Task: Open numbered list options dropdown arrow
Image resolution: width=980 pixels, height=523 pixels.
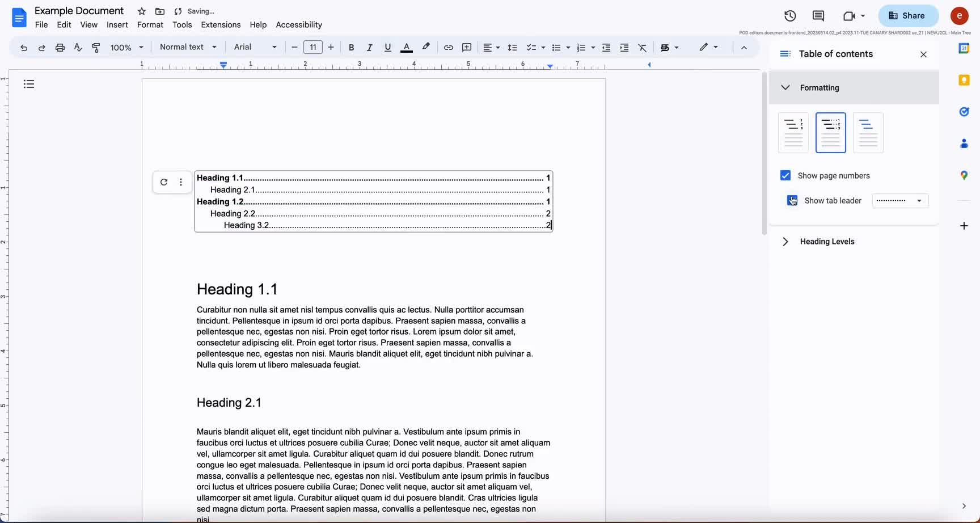Action: pos(593,48)
